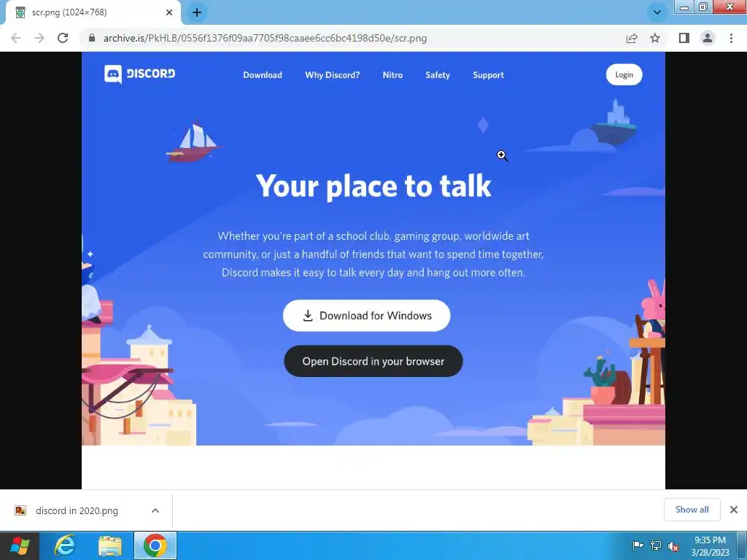Click the Chrome taskbar icon

coord(155,545)
